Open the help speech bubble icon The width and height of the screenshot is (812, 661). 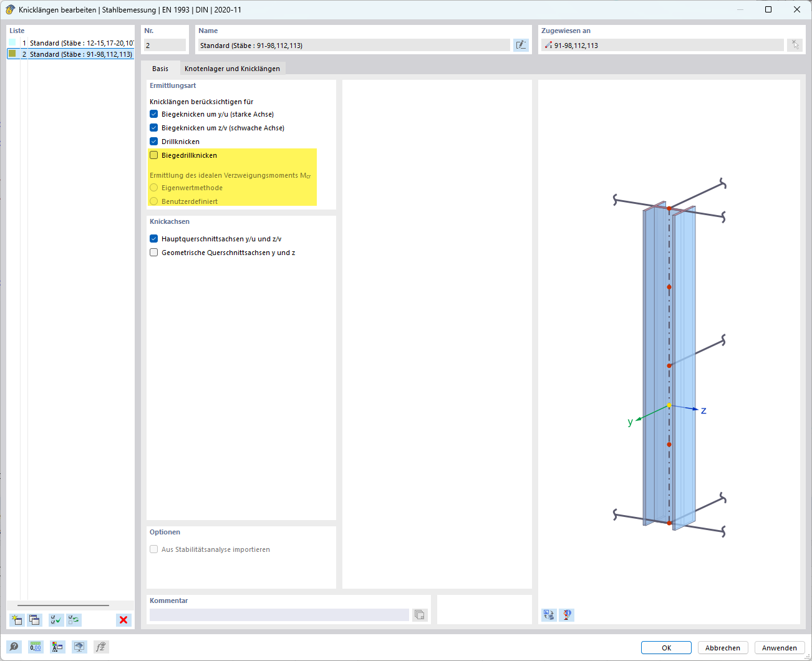[x=14, y=647]
